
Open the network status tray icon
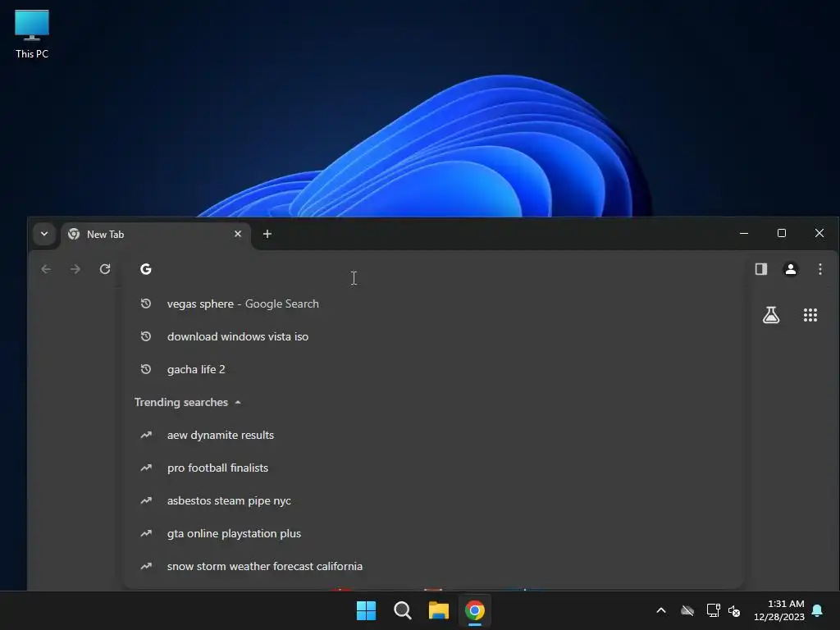(x=713, y=610)
